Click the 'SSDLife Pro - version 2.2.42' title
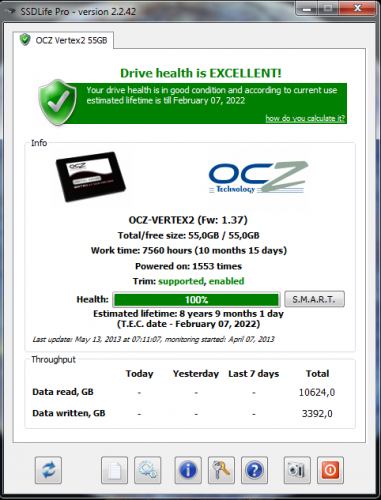 [78, 12]
